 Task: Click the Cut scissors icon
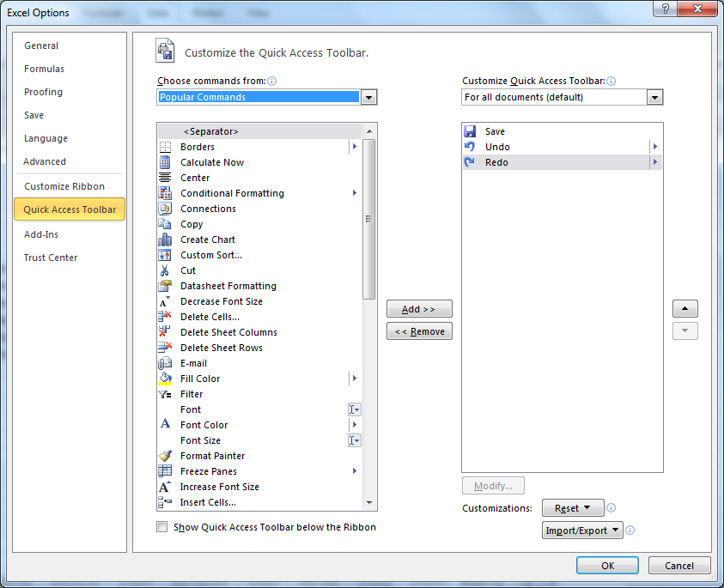click(165, 270)
